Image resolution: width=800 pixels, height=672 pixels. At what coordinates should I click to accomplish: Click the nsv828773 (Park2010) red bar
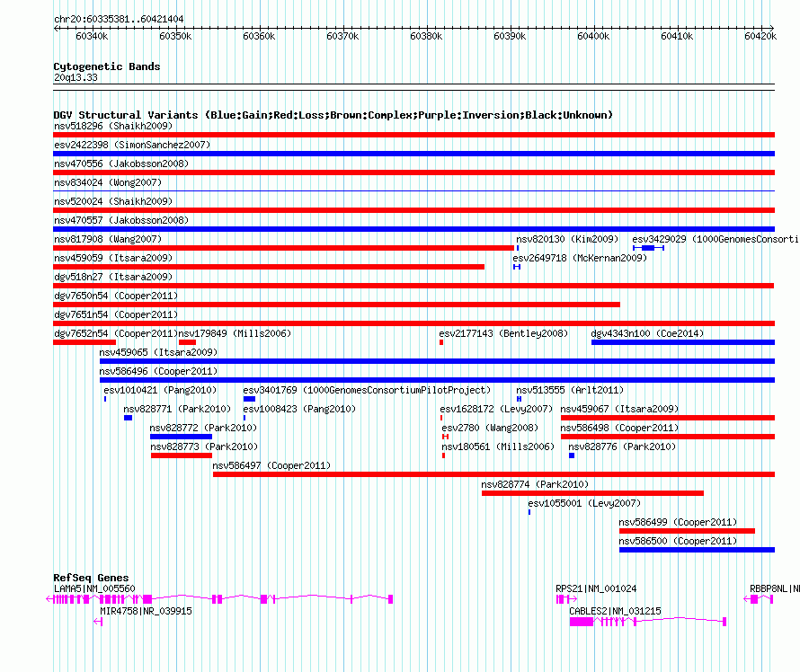click(x=182, y=455)
